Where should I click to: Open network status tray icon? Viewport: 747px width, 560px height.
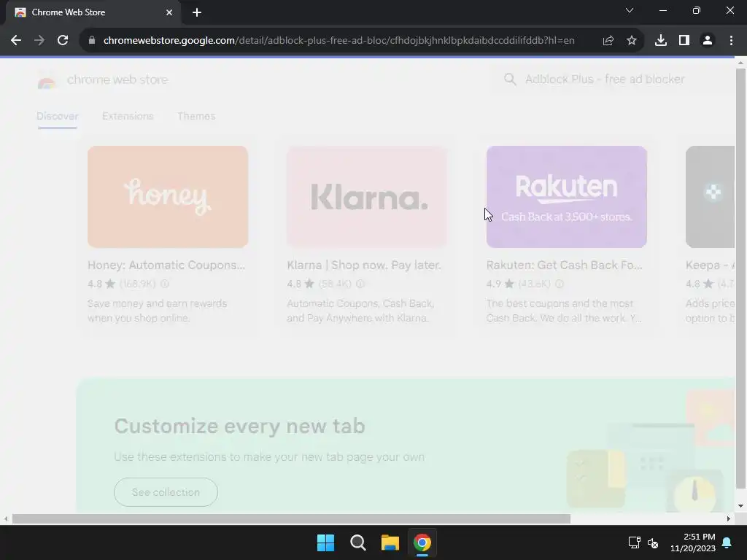tap(634, 542)
